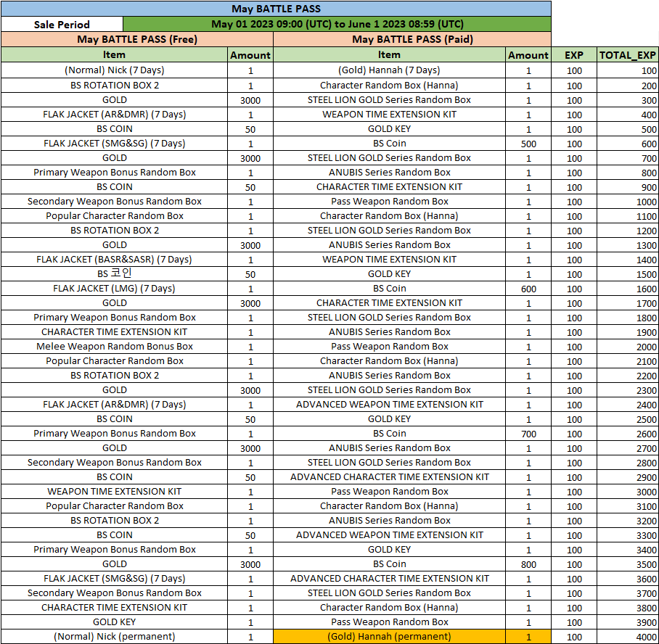The image size is (659, 644).
Task: Click the GOLD KEY cell in Free column
Action: (x=114, y=622)
